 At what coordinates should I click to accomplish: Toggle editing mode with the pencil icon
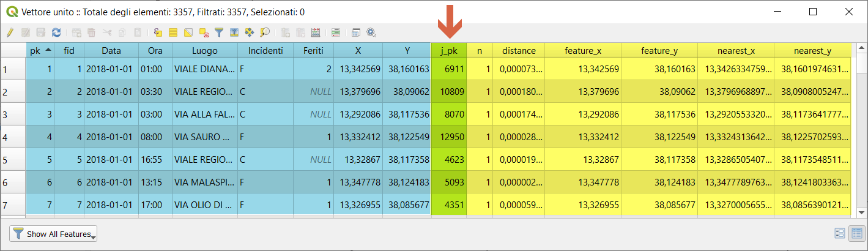[10, 32]
